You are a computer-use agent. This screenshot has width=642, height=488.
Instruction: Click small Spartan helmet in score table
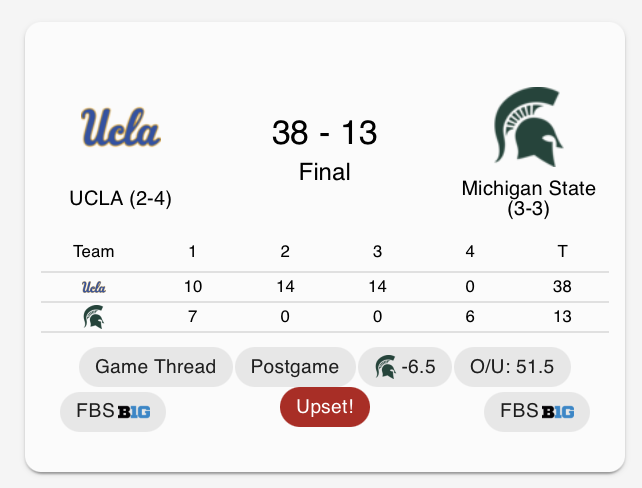[93, 317]
